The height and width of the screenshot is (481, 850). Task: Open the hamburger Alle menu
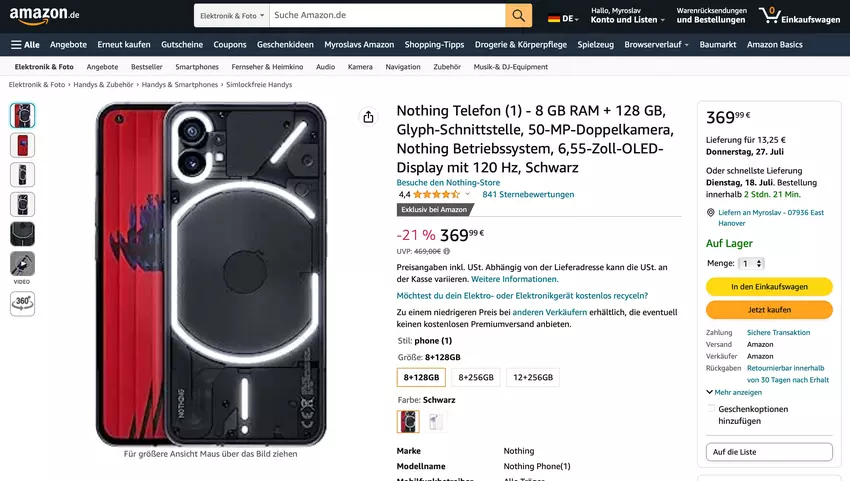[25, 45]
